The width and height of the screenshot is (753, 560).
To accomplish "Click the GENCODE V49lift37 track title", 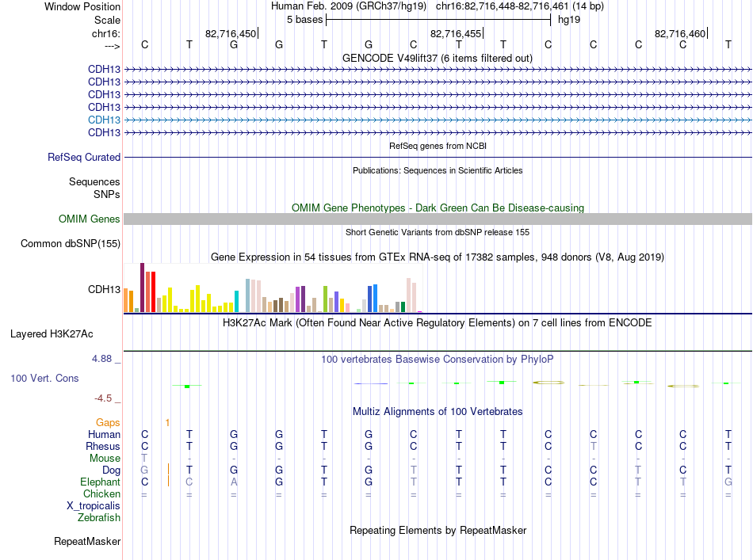I will tap(438, 58).
